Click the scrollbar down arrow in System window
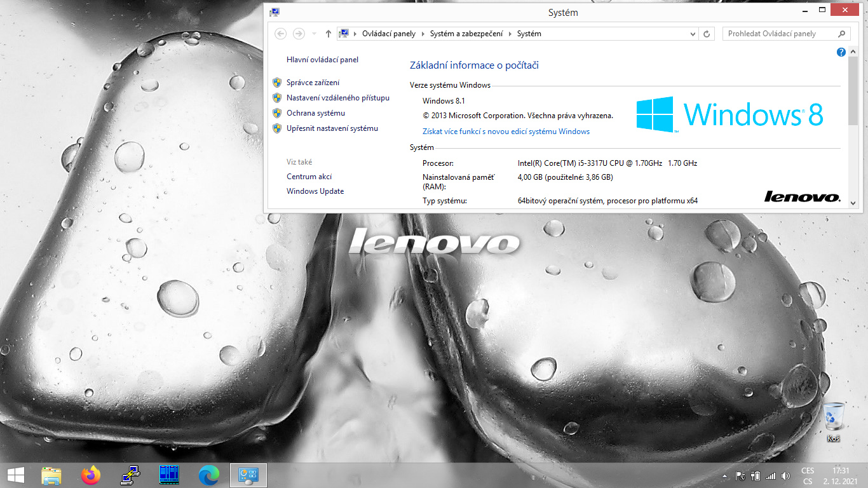Image resolution: width=868 pixels, height=488 pixels. (x=853, y=202)
